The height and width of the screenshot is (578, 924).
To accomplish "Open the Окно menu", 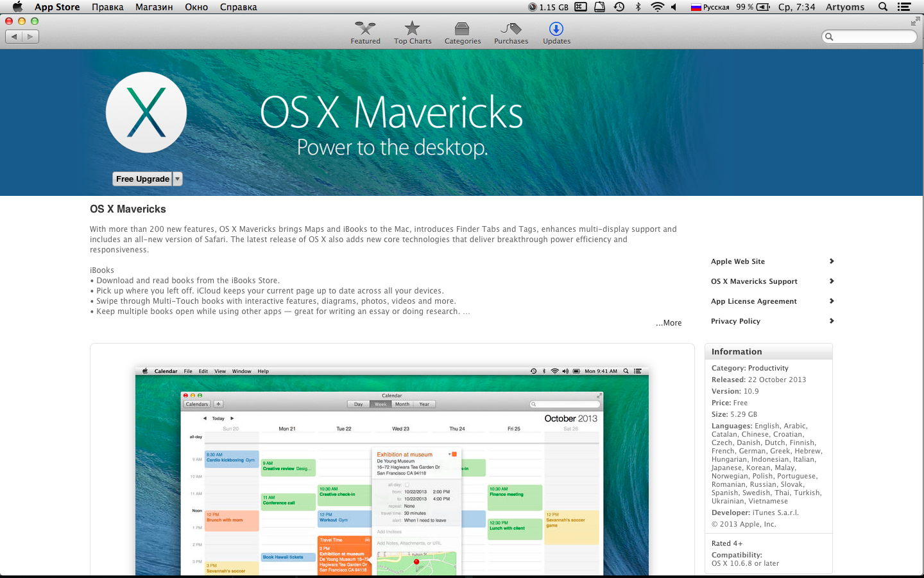I will [x=196, y=7].
